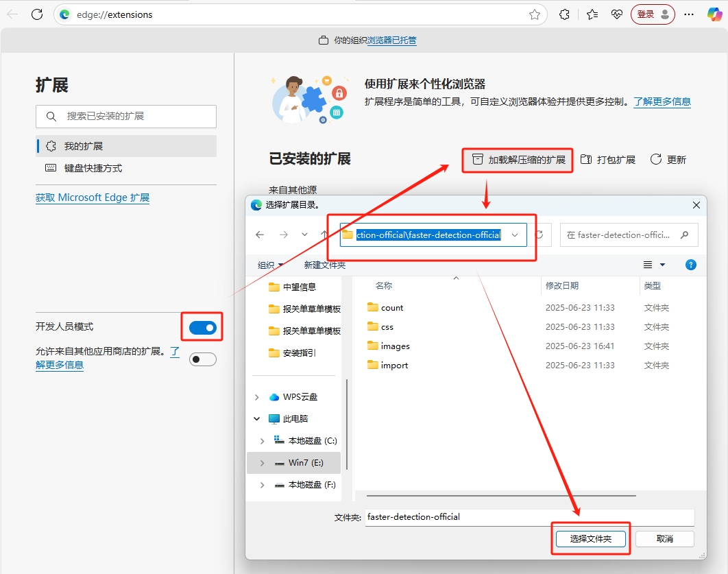The image size is (728, 574).
Task: Open 获取 Microsoft Edge 扩展 link
Action: [x=93, y=198]
